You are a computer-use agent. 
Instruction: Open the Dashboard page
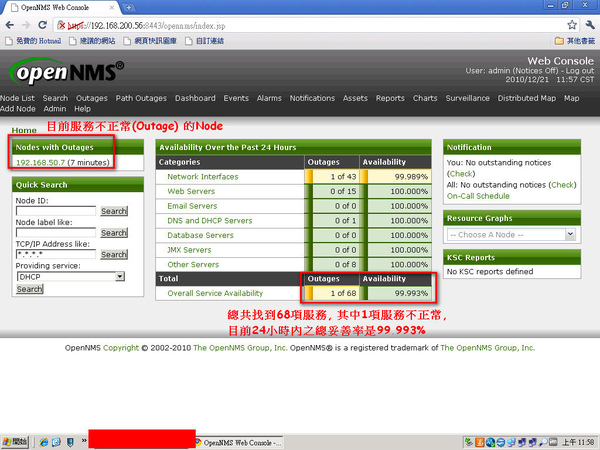pos(195,98)
